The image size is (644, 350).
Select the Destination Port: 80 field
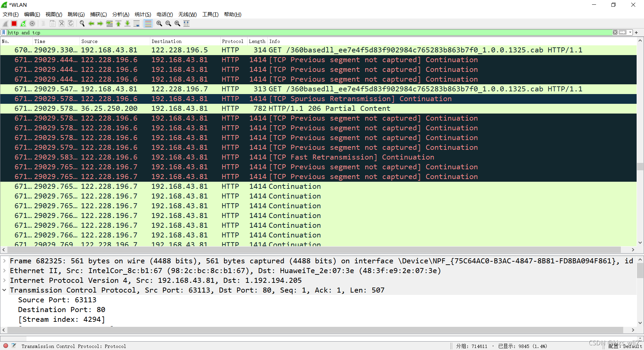click(x=61, y=310)
